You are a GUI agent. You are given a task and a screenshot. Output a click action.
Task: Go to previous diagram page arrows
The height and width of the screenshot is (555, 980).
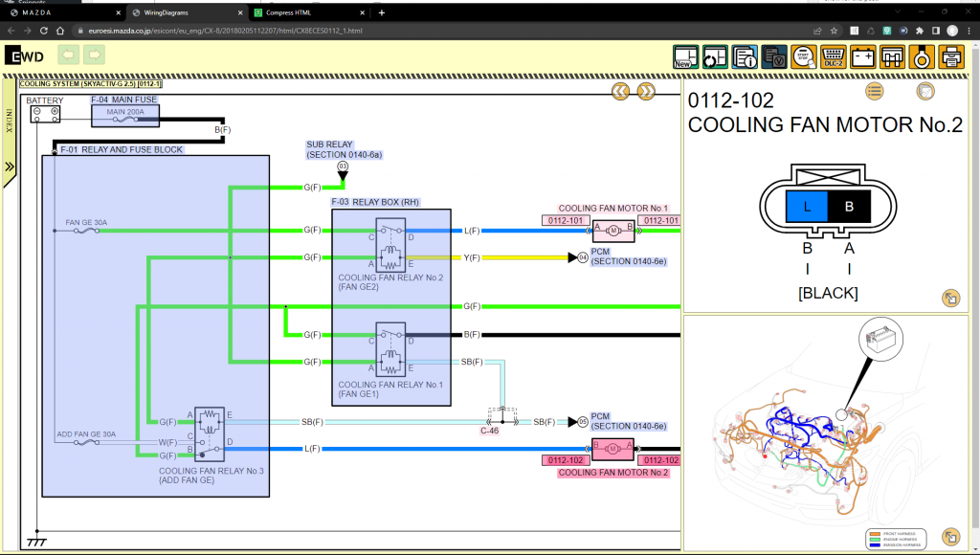(620, 92)
